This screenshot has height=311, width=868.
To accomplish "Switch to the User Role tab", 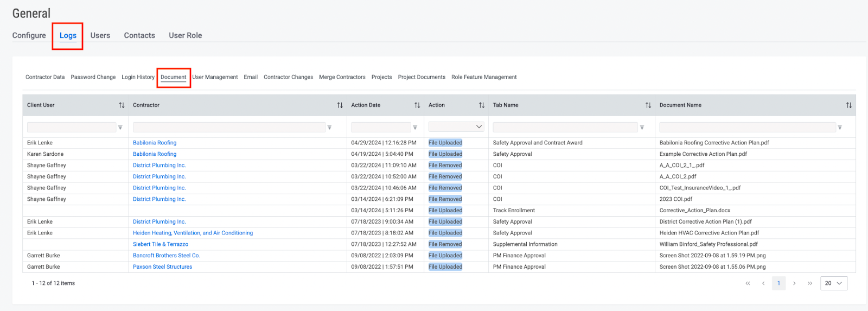I will (x=186, y=35).
